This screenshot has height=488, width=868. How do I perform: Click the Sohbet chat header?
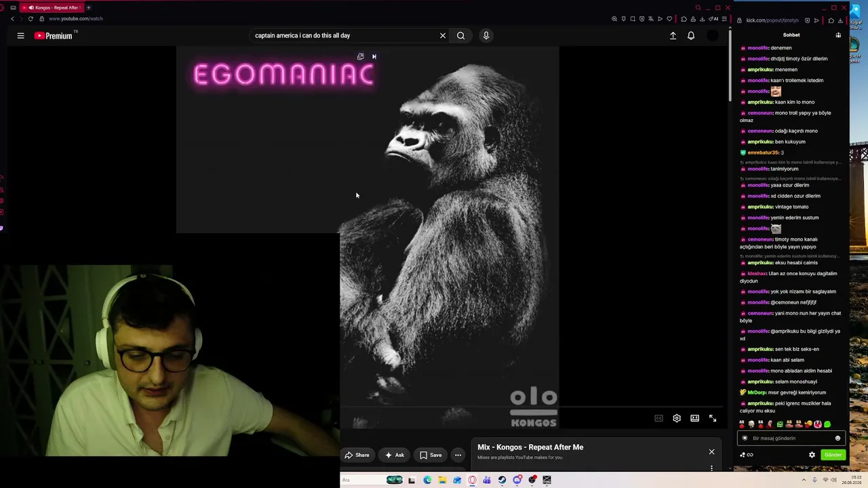[791, 35]
